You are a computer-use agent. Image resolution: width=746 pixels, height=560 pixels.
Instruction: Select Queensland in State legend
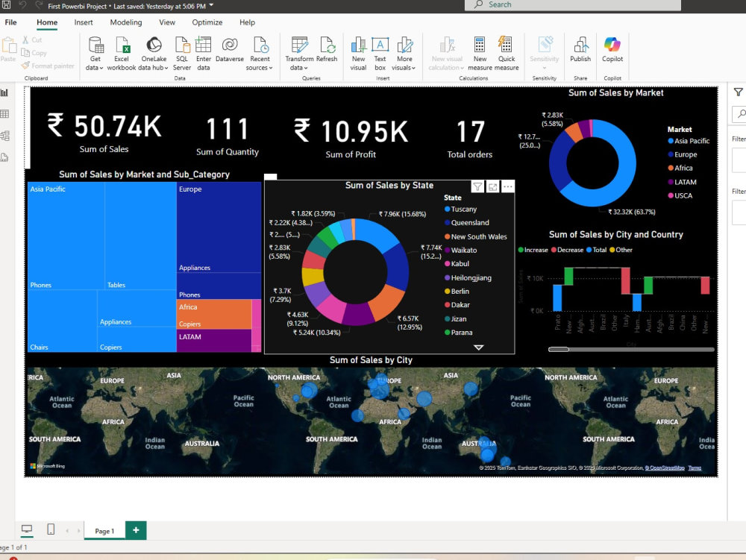click(466, 222)
